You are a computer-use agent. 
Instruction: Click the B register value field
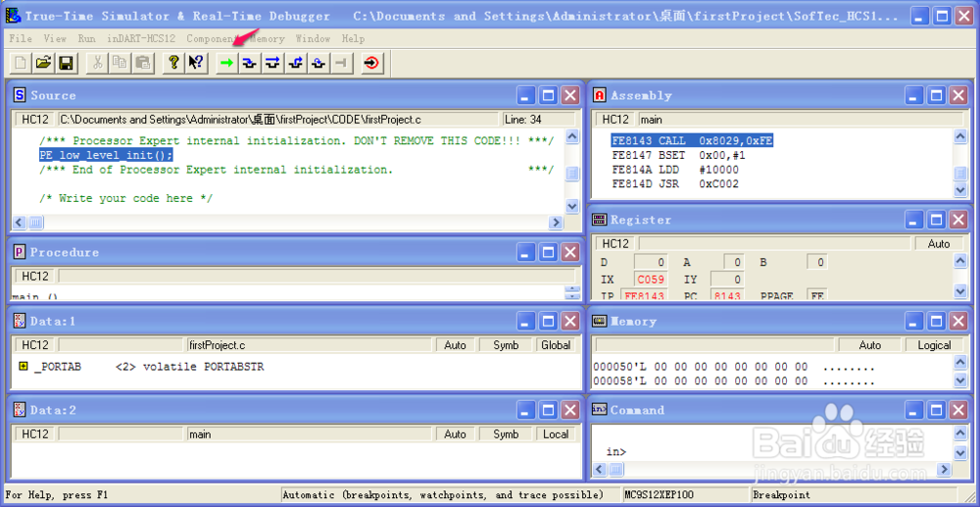[x=817, y=262]
